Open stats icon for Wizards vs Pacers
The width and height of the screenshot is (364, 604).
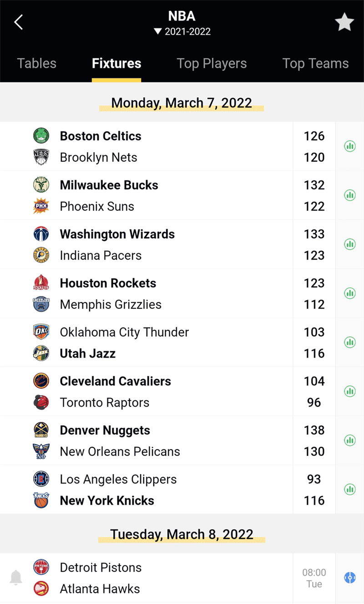(350, 244)
